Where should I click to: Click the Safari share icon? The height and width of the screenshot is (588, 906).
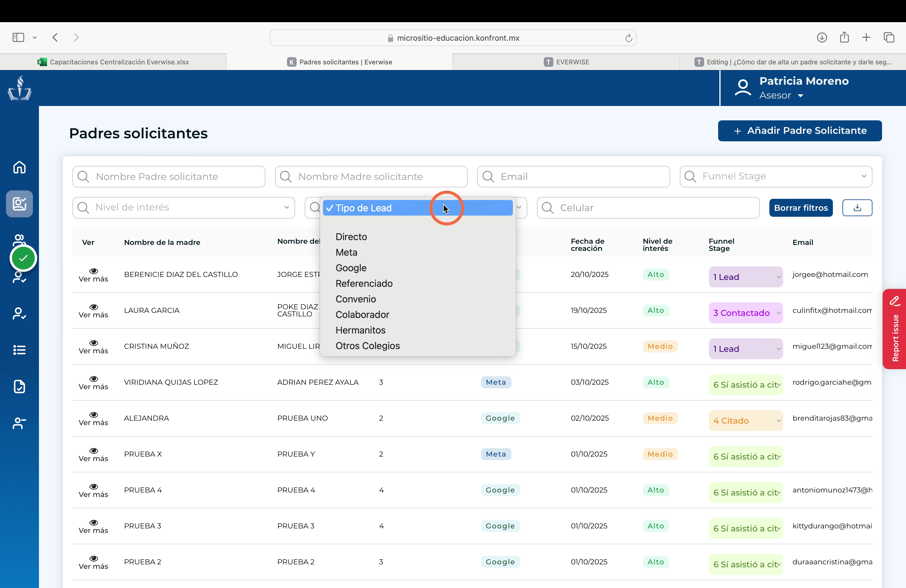844,37
